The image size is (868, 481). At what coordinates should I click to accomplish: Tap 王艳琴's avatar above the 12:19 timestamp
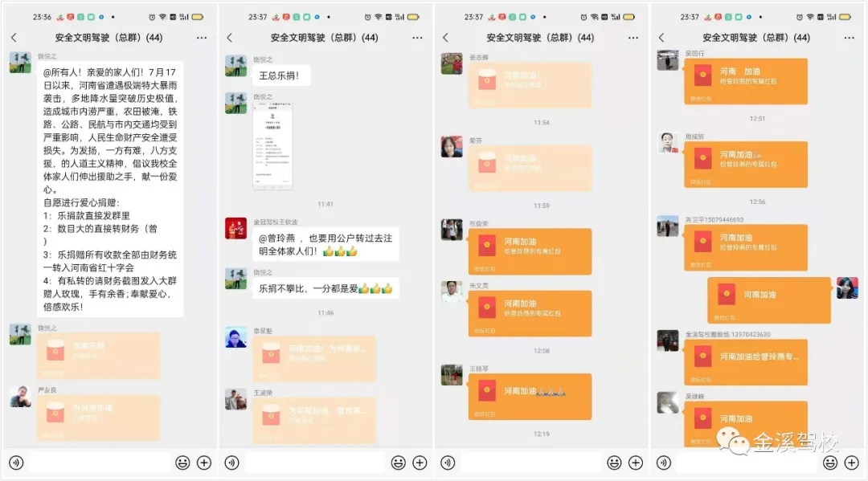click(x=452, y=375)
